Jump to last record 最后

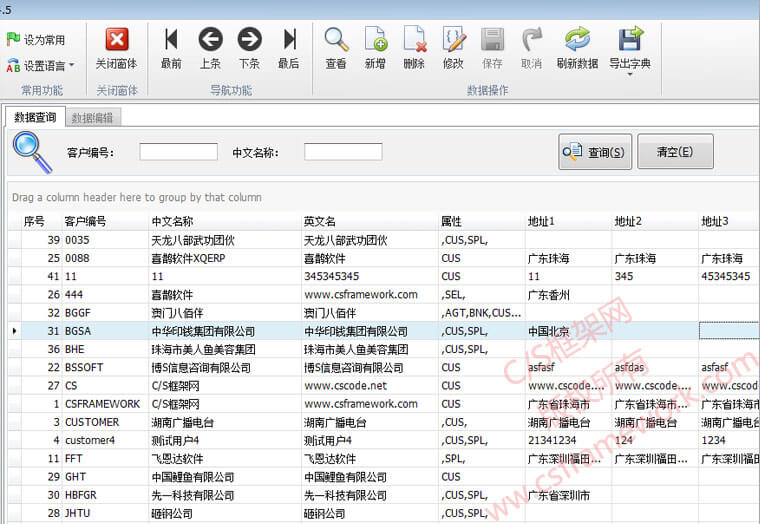click(289, 40)
